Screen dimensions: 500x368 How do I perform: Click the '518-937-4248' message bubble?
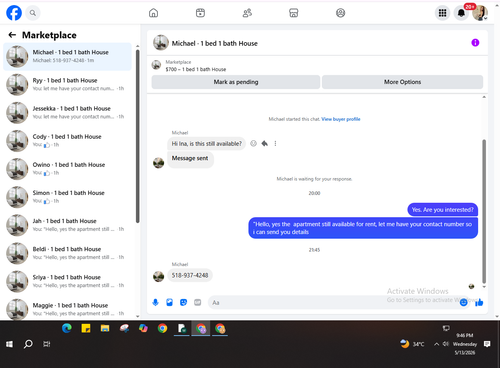click(x=190, y=275)
